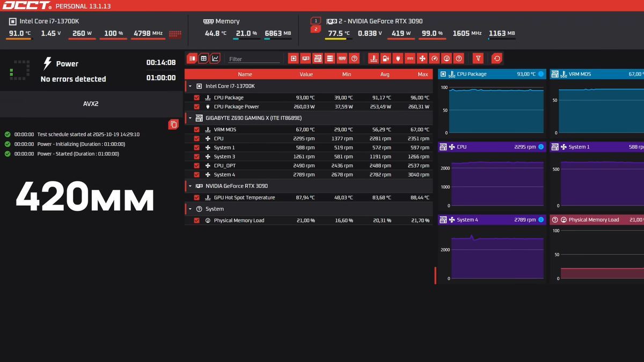
Task: Uncheck the CPU Package Power checkbox
Action: [x=196, y=107]
